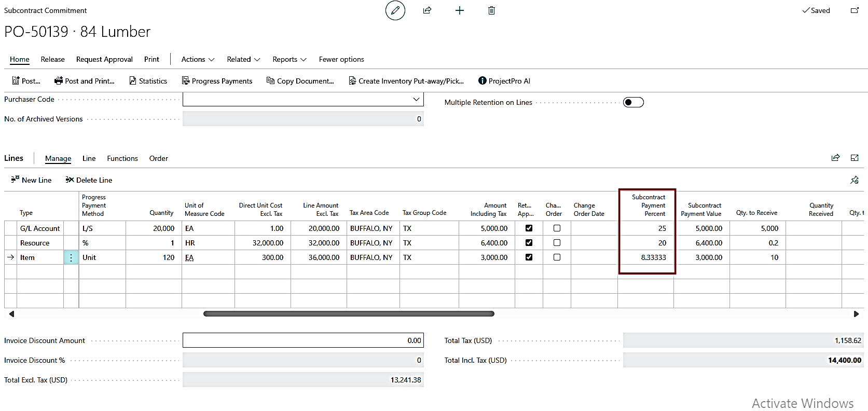The width and height of the screenshot is (868, 411).
Task: Select the Home tab
Action: (20, 59)
